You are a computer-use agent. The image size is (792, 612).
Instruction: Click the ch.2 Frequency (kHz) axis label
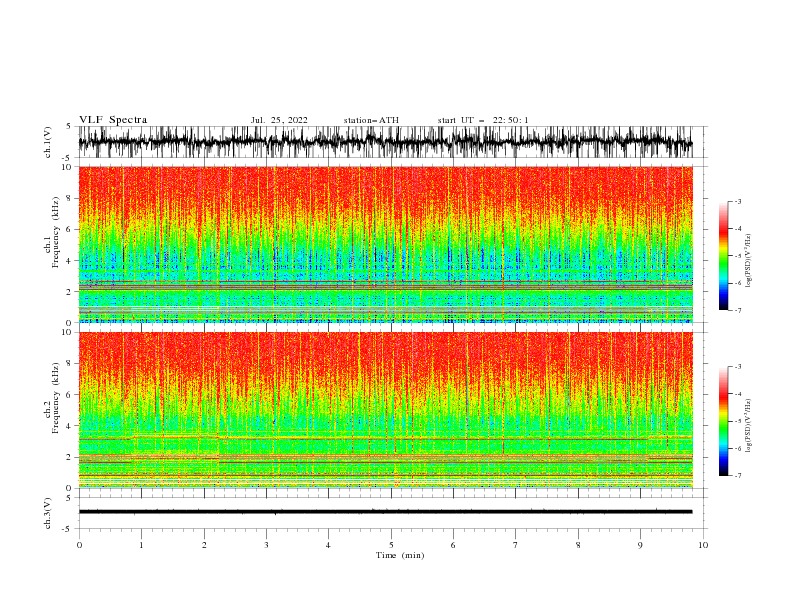52,398
